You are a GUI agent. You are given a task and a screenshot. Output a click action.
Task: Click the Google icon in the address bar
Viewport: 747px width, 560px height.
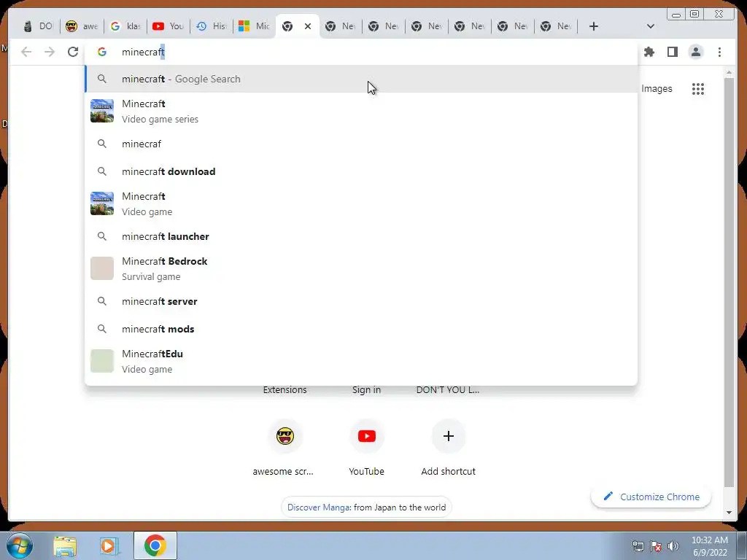point(102,52)
